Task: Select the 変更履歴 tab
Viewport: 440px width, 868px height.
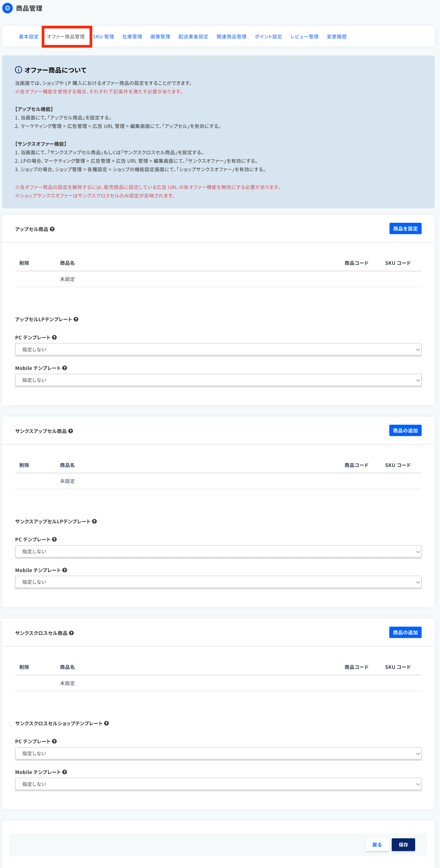Action: coord(337,37)
